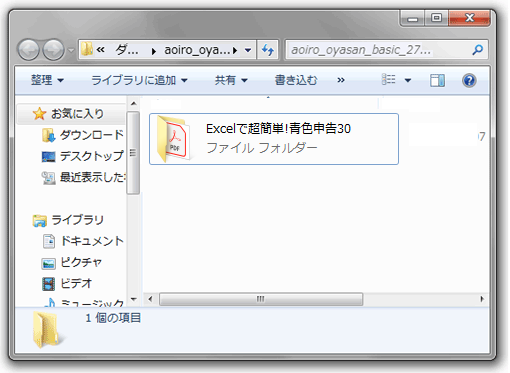Click the folder icon in the address bar
The width and height of the screenshot is (510, 373).
click(87, 49)
